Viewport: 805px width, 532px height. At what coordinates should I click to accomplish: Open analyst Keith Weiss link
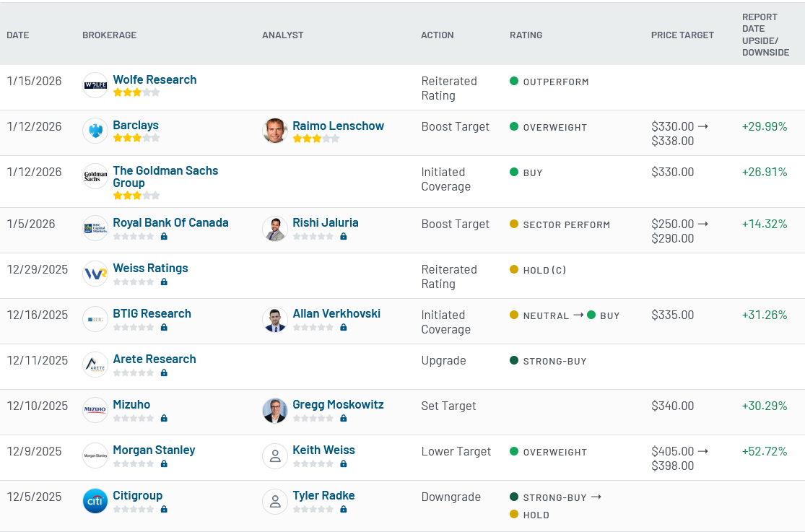pyautogui.click(x=323, y=450)
